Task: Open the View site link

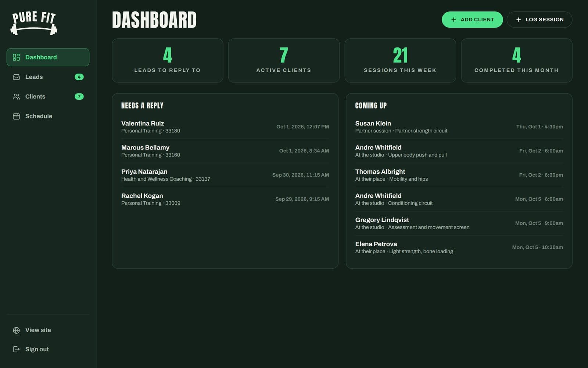Action: [x=48, y=330]
